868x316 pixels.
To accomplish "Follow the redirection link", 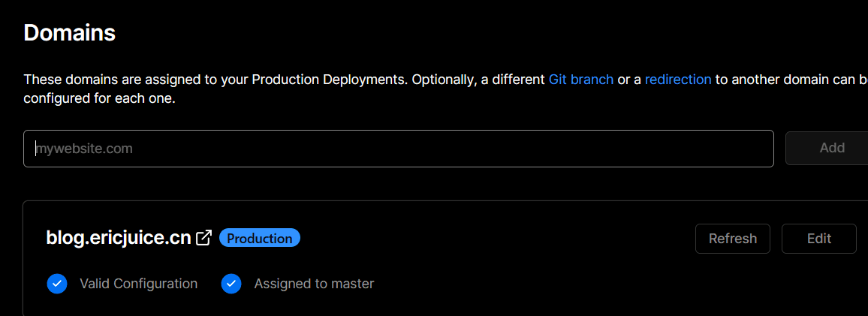I will [678, 79].
